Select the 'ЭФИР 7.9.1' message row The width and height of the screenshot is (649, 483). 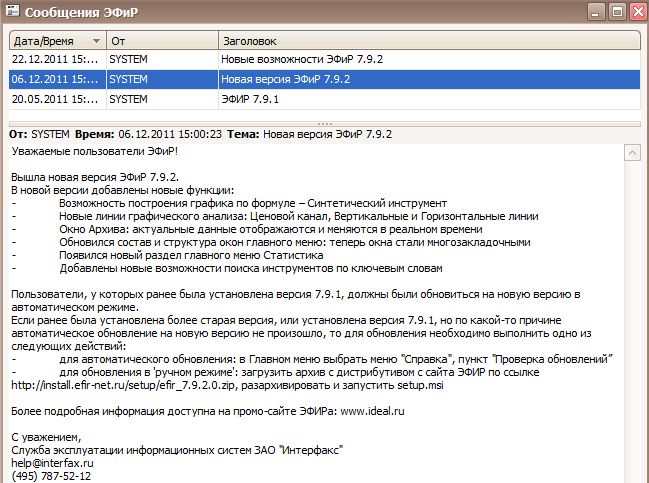tap(250, 99)
